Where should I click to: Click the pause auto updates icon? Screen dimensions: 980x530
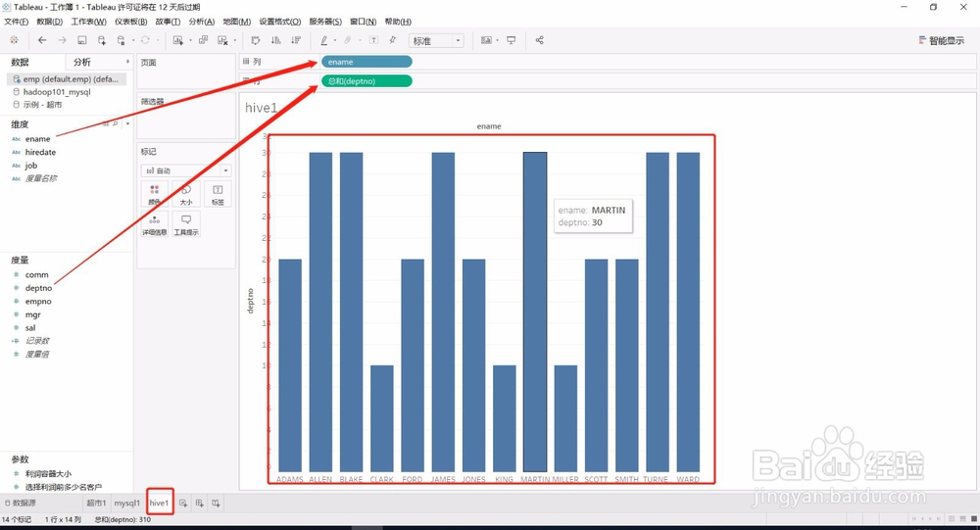click(x=122, y=40)
